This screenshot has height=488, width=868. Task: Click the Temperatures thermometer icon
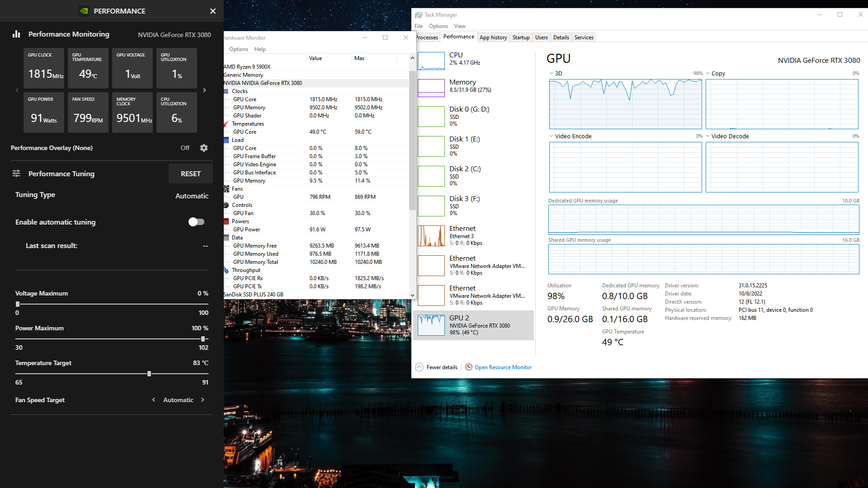[x=226, y=124]
